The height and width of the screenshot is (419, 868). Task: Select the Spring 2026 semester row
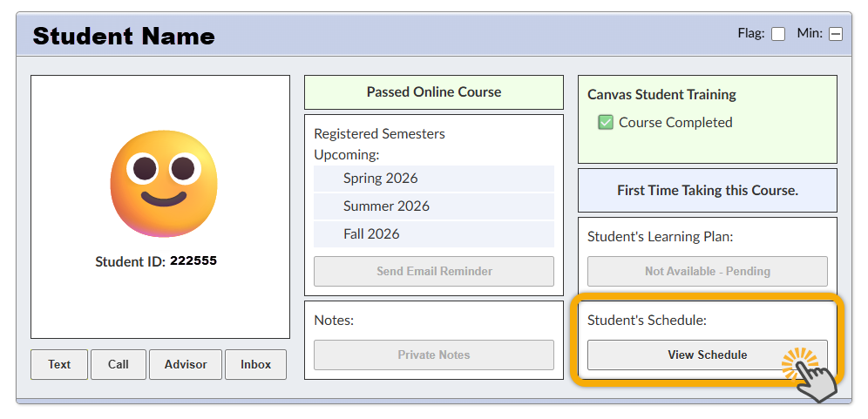434,179
